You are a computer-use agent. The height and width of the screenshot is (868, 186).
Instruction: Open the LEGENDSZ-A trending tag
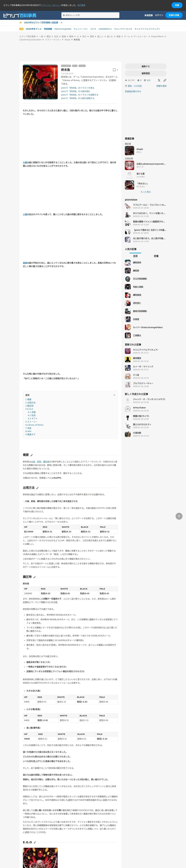pos(105,29)
